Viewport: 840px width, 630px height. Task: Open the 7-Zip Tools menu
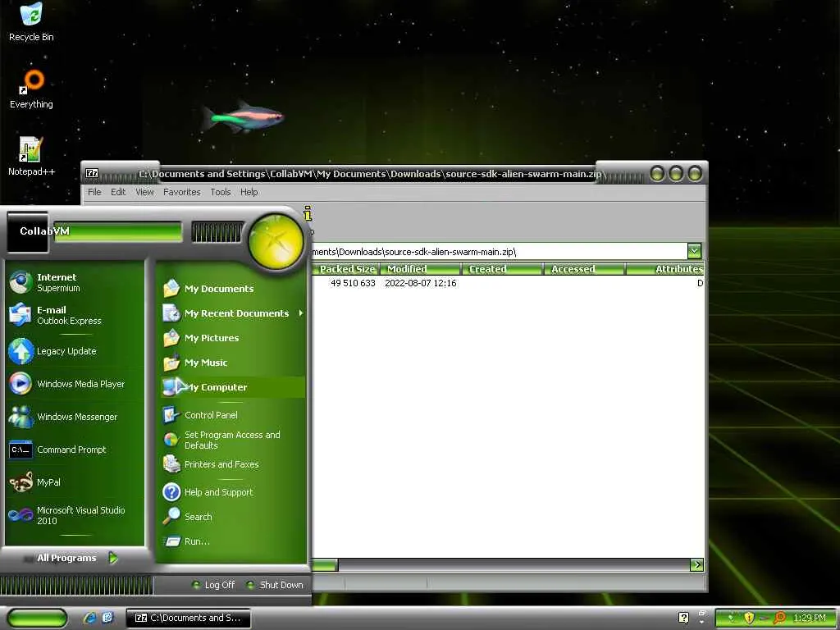tap(220, 192)
